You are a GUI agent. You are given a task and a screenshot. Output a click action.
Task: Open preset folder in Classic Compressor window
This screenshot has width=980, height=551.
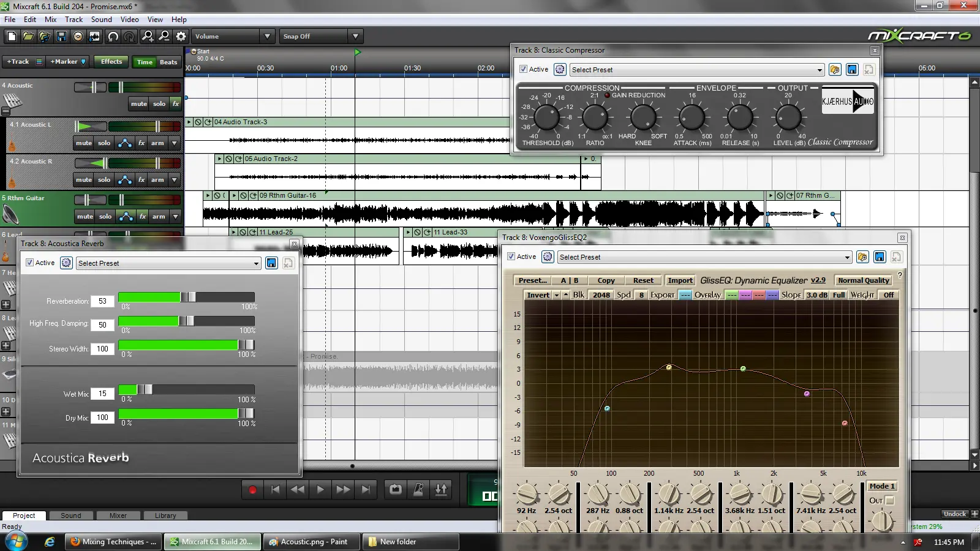835,70
